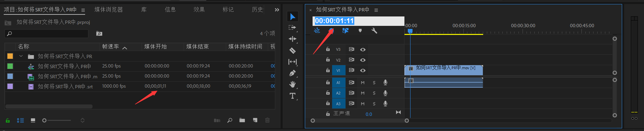
Task: Close the sequence tab with ×
Action: [311, 10]
